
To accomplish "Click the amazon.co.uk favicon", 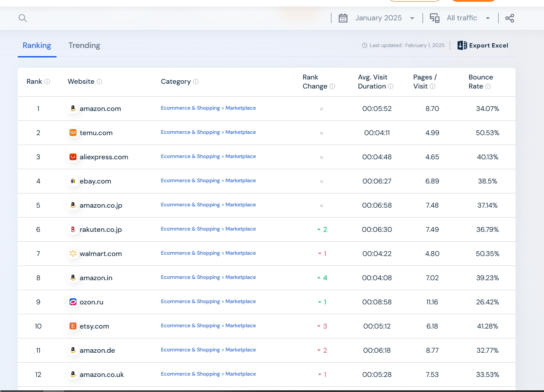I will [x=73, y=375].
